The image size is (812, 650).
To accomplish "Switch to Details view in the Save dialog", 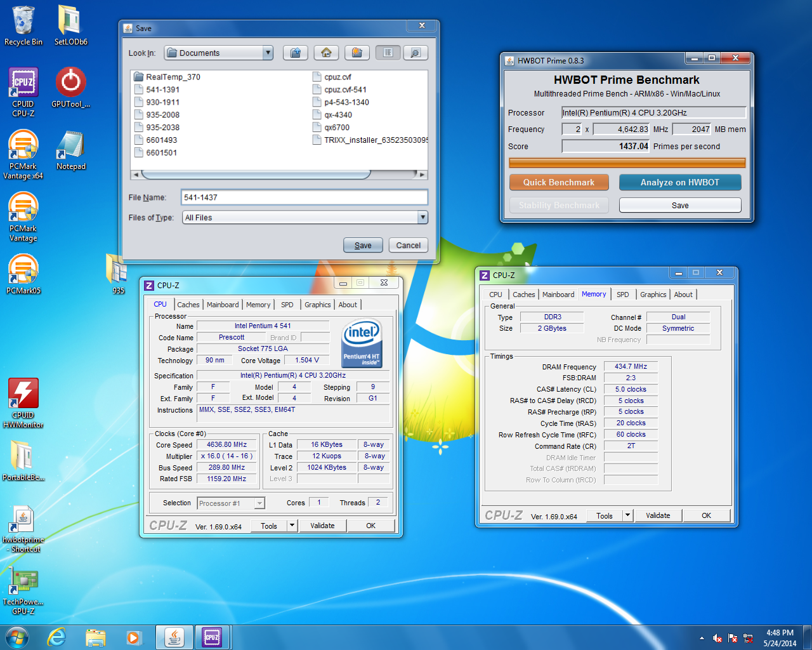I will tap(416, 53).
